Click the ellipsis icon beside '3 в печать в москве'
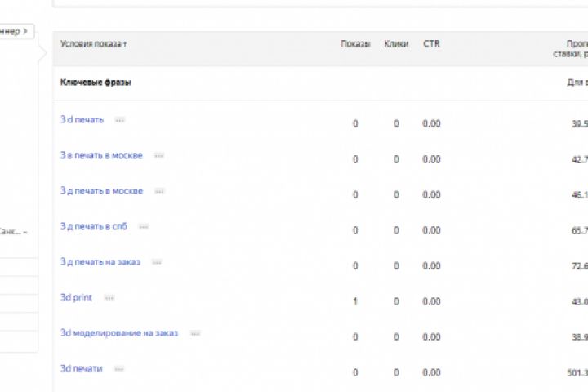588x392 pixels. [158, 156]
